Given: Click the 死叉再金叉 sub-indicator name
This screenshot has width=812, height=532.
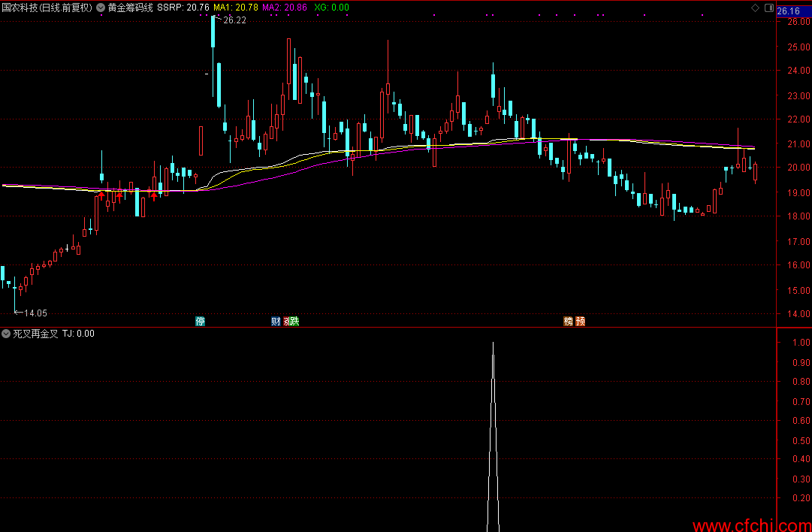Looking at the screenshot, I should (x=36, y=334).
